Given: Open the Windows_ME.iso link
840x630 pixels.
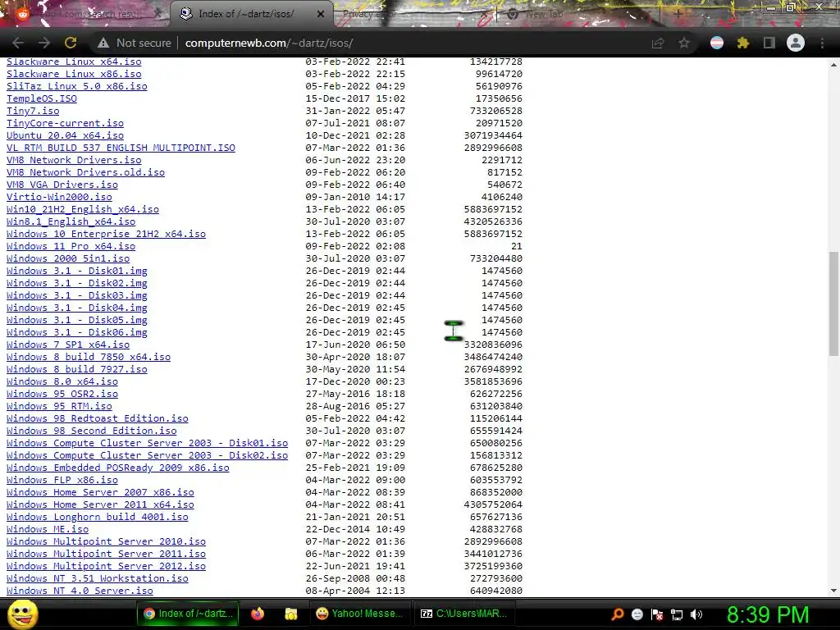Looking at the screenshot, I should [x=48, y=529].
